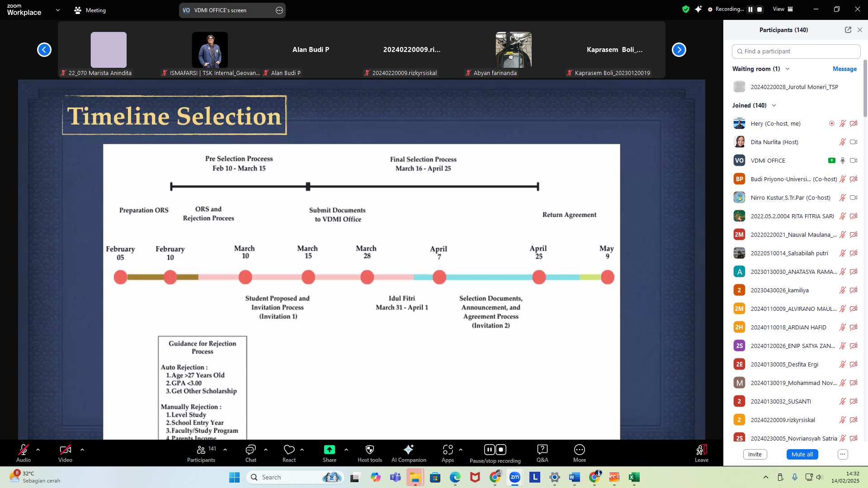Open the Host tools shield icon
The image size is (868, 488).
click(x=369, y=450)
